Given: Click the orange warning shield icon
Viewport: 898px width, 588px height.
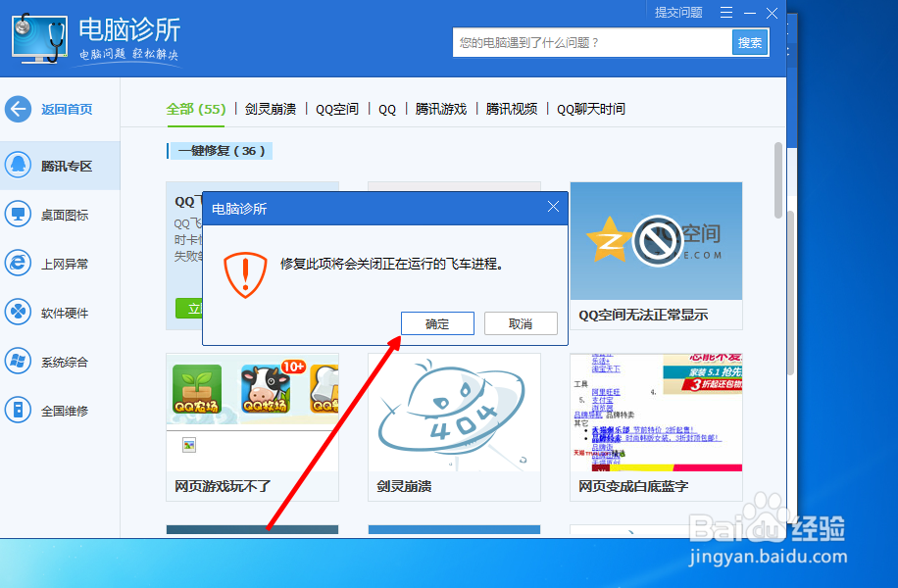Looking at the screenshot, I should [x=245, y=274].
